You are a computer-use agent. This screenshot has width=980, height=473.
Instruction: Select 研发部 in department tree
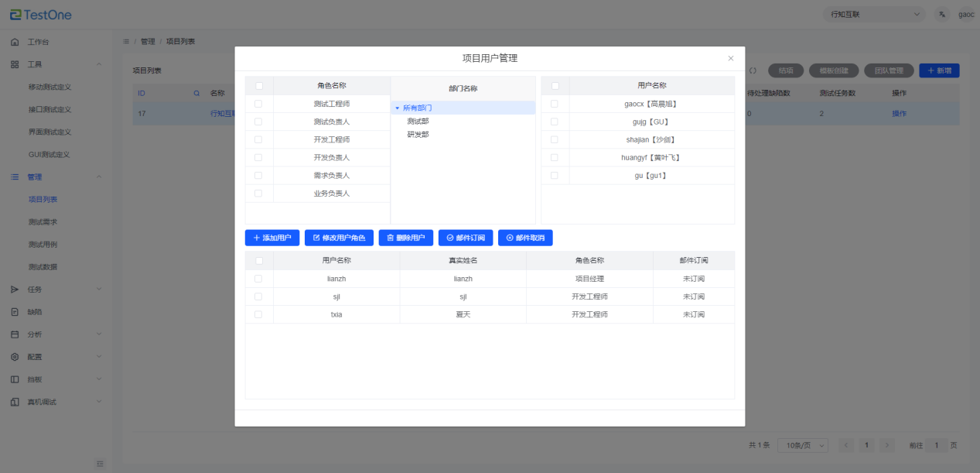tap(418, 135)
